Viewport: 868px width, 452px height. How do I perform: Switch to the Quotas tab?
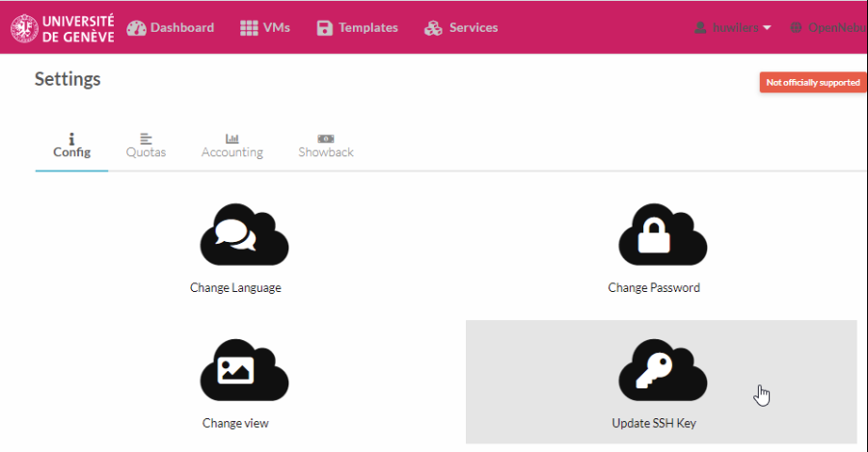click(146, 146)
